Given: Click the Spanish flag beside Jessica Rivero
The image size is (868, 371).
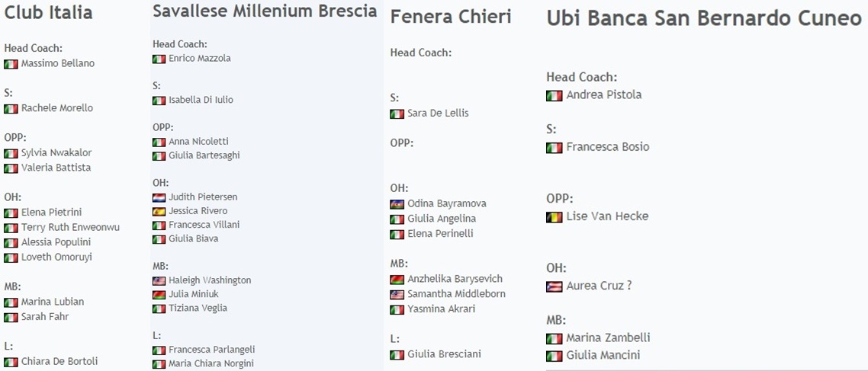Looking at the screenshot, I should point(159,211).
